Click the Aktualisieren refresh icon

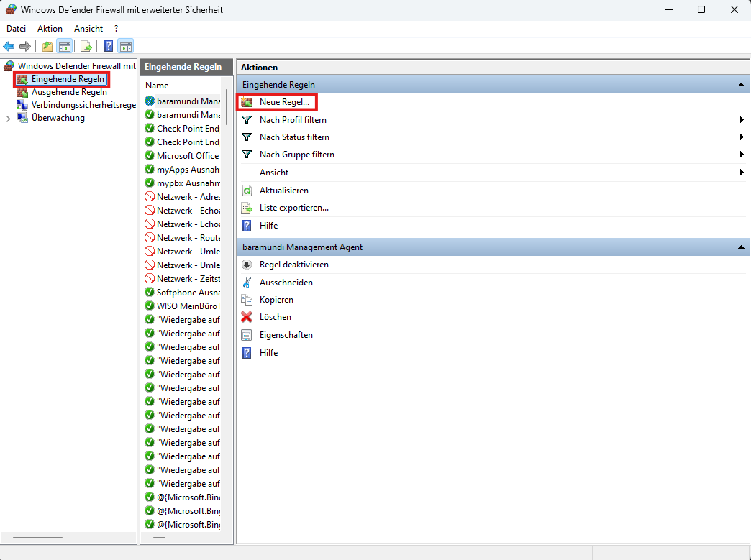tap(247, 191)
